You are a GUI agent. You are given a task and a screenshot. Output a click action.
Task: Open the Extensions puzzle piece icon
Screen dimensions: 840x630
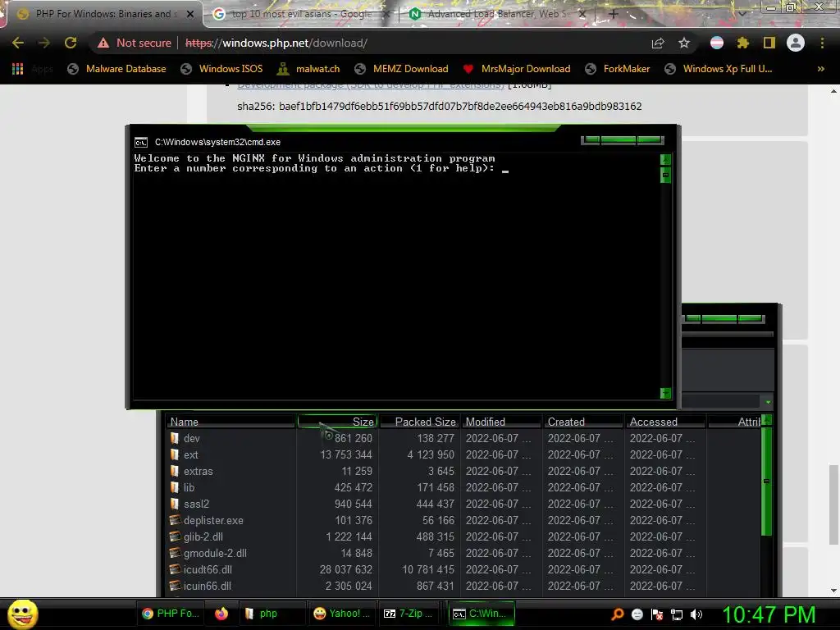pos(742,43)
